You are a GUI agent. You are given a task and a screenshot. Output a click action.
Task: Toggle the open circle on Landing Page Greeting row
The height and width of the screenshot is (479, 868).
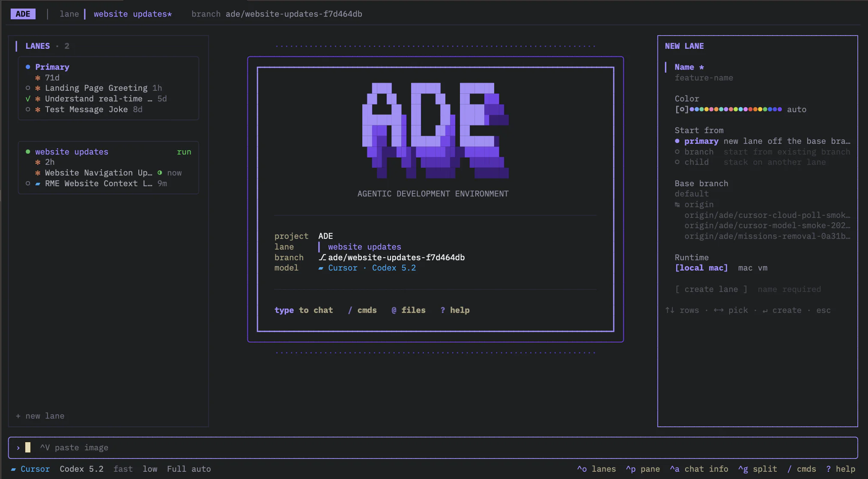pyautogui.click(x=28, y=88)
